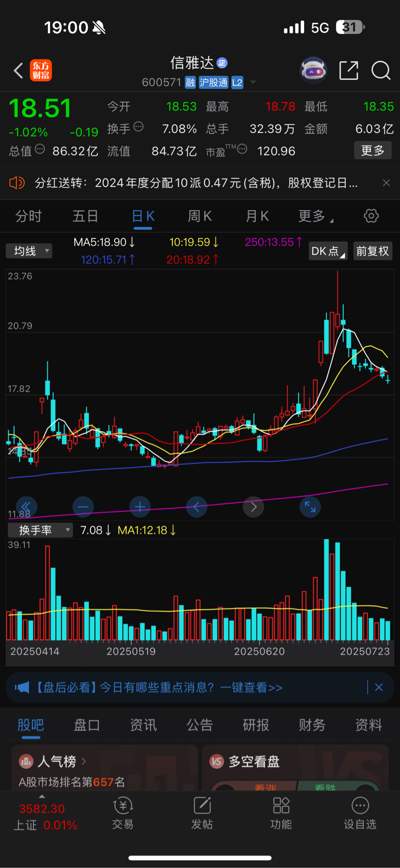Open the 换手率 sub-indicator dropdown

tap(40, 530)
